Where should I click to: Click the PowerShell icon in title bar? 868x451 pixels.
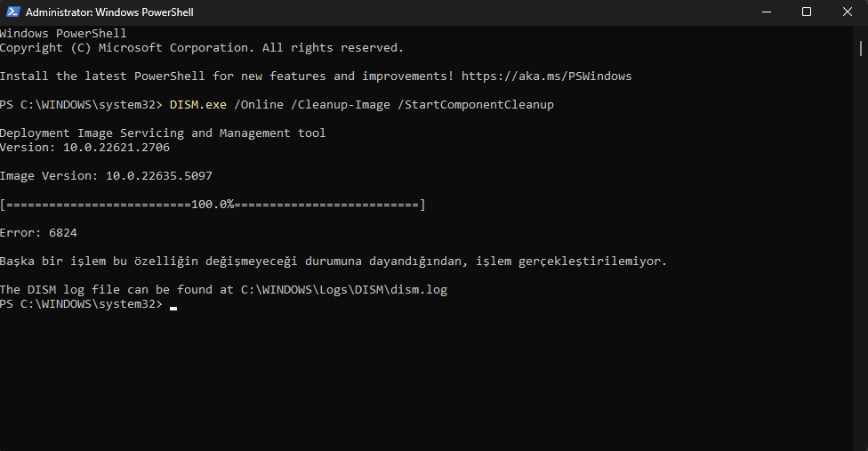(12, 12)
